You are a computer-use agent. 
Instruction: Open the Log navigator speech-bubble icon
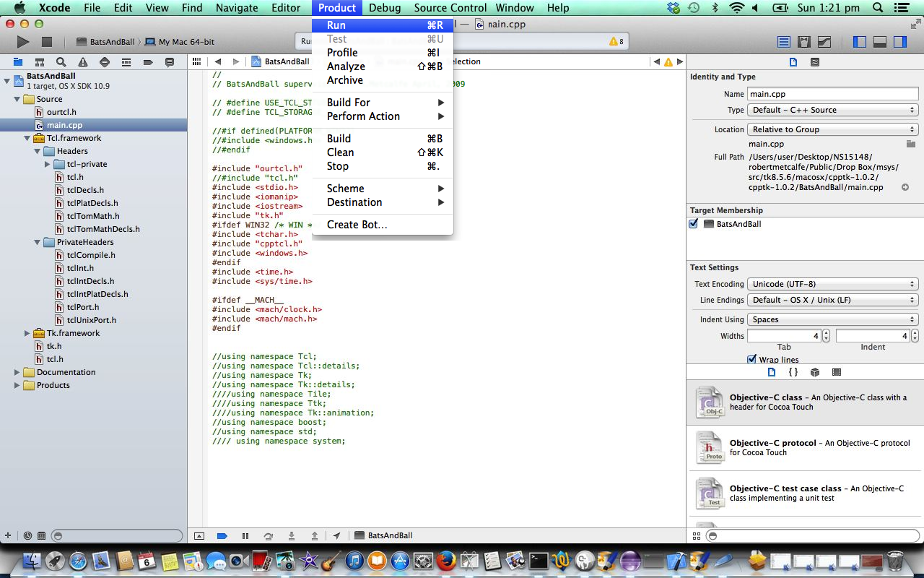pyautogui.click(x=170, y=62)
